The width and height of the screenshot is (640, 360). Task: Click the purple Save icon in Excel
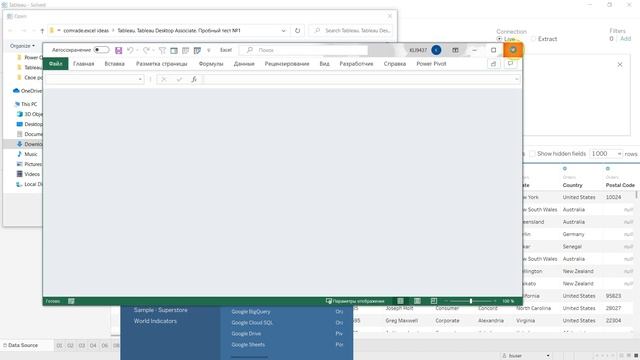tap(118, 50)
